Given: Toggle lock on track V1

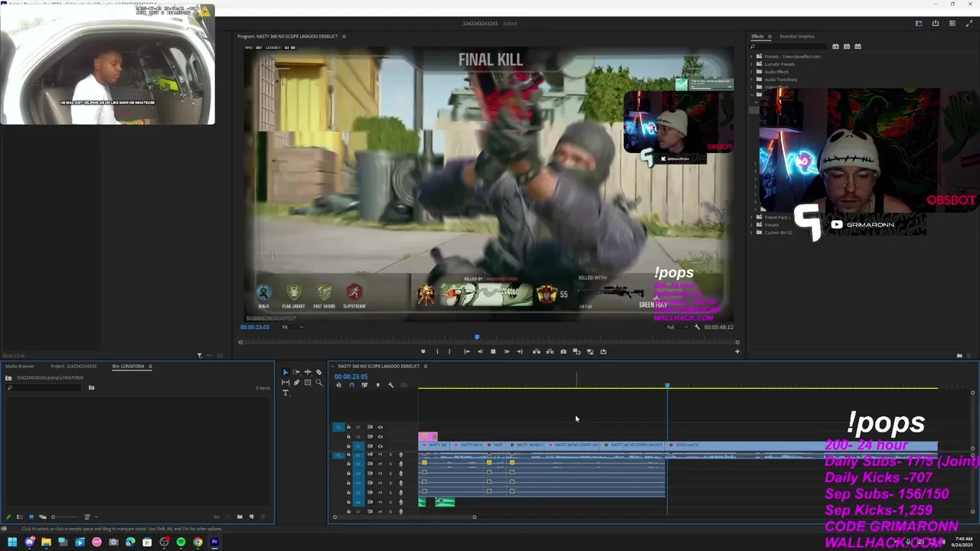Looking at the screenshot, I should 348,446.
